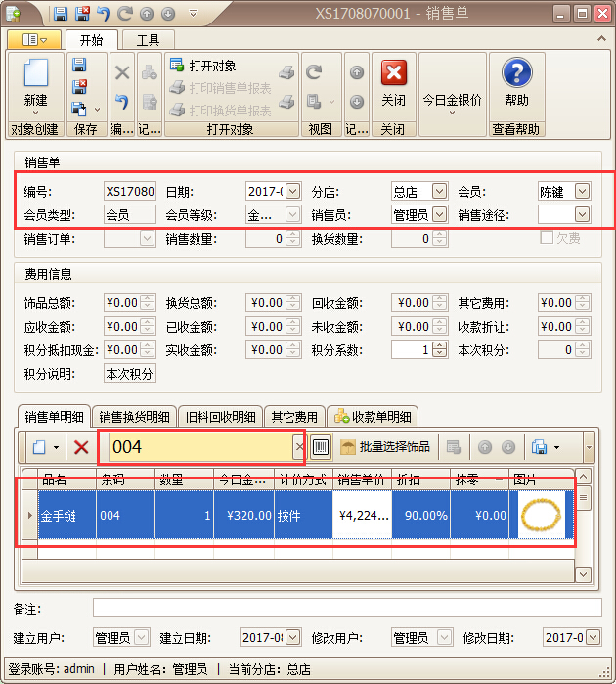Expand the 销售员 dropdown arrow
Viewport: 616px width, 684px height.
point(439,214)
